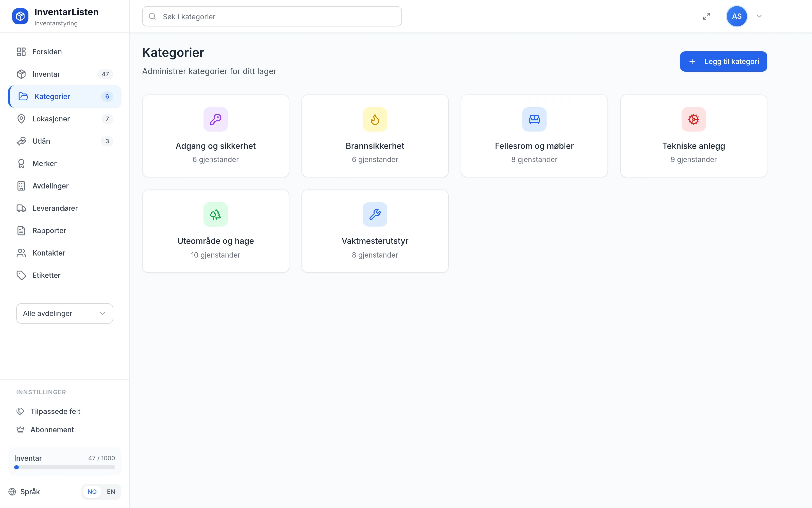Click the Inventar usage progress bar
The height and width of the screenshot is (508, 812).
[64, 467]
